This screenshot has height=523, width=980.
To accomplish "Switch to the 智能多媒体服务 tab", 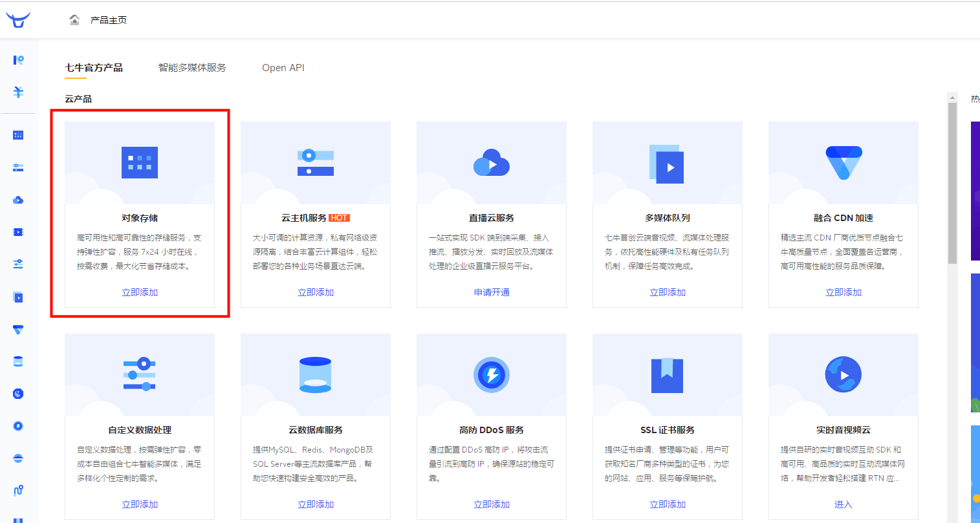I will [192, 68].
